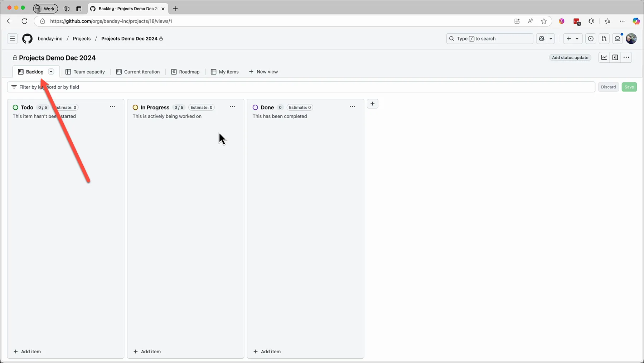The height and width of the screenshot is (363, 644).
Task: Click the browser address bar URL
Action: [111, 21]
